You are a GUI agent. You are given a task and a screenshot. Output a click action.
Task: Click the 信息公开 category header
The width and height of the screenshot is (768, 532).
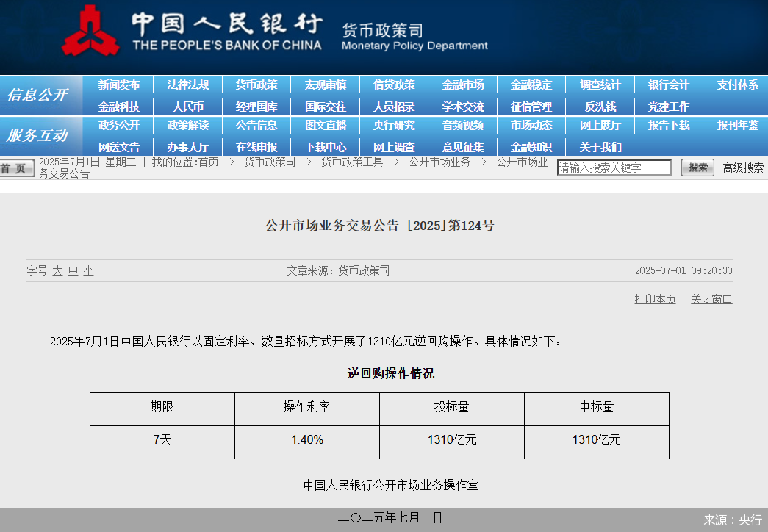[x=37, y=95]
